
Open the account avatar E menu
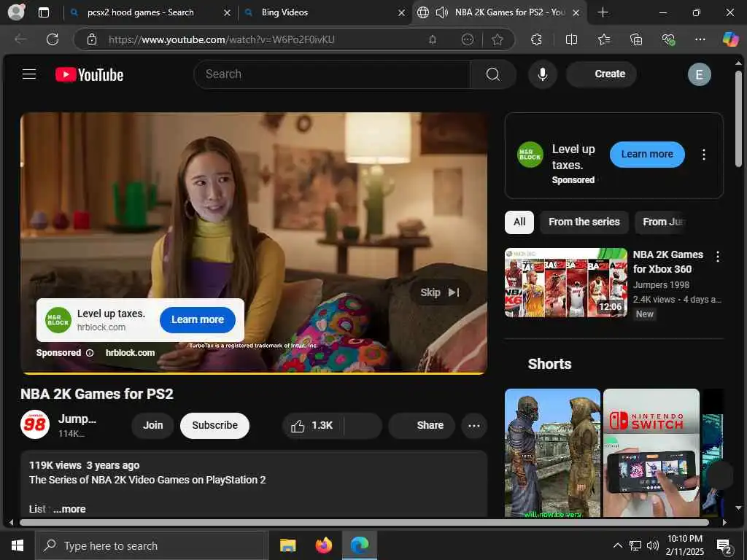pos(699,75)
